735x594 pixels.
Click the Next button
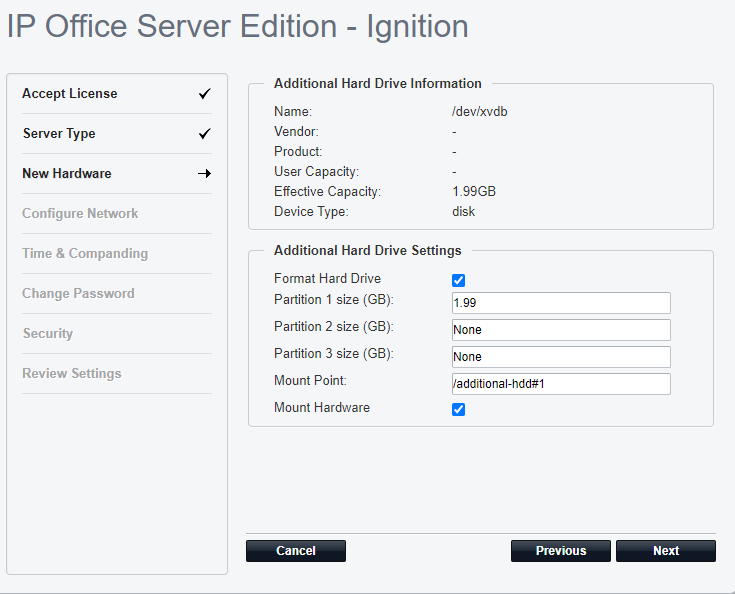pos(666,550)
